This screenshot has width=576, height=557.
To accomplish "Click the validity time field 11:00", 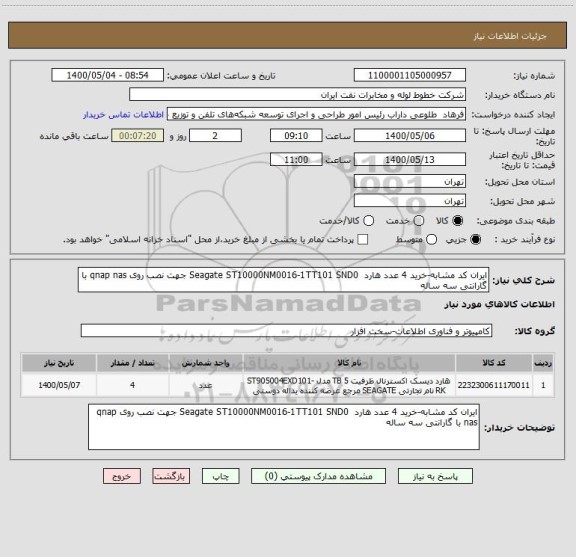I will pyautogui.click(x=296, y=159).
